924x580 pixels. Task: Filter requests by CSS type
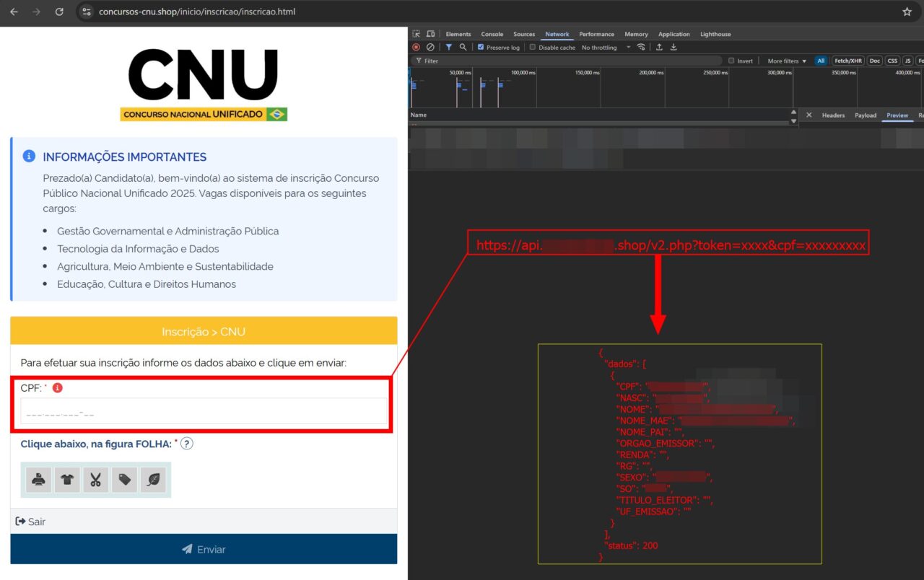click(x=893, y=61)
